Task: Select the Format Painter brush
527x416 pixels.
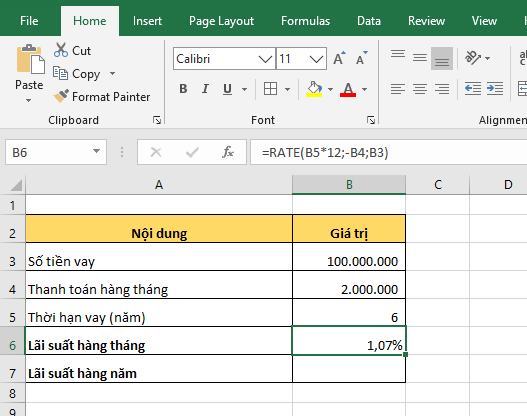Action: (61, 96)
